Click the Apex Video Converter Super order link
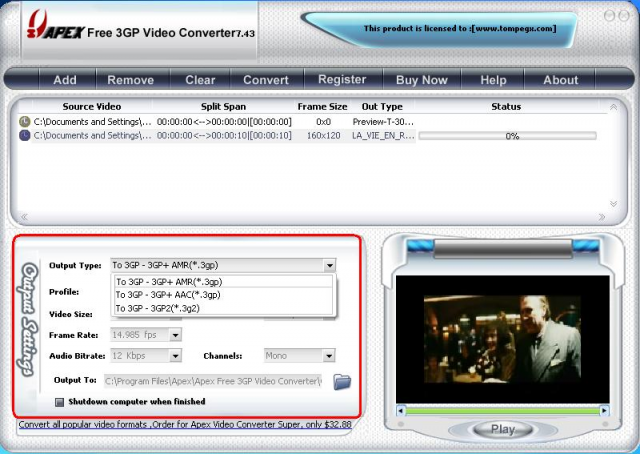Viewport: 640px width, 454px height. [x=185, y=425]
